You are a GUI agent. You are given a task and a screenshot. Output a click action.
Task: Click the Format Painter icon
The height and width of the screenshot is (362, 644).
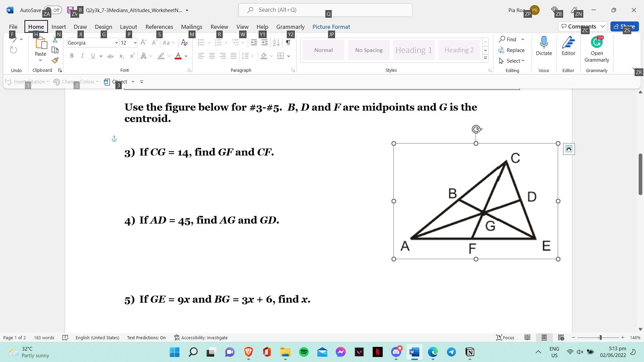(55, 61)
